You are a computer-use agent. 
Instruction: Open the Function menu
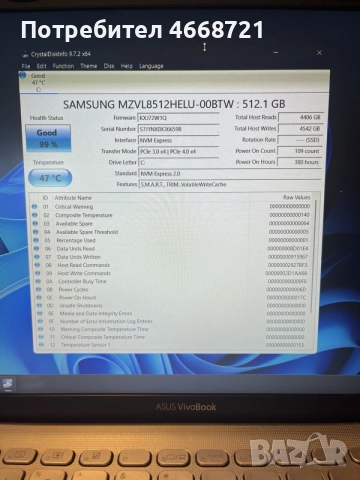pos(63,66)
